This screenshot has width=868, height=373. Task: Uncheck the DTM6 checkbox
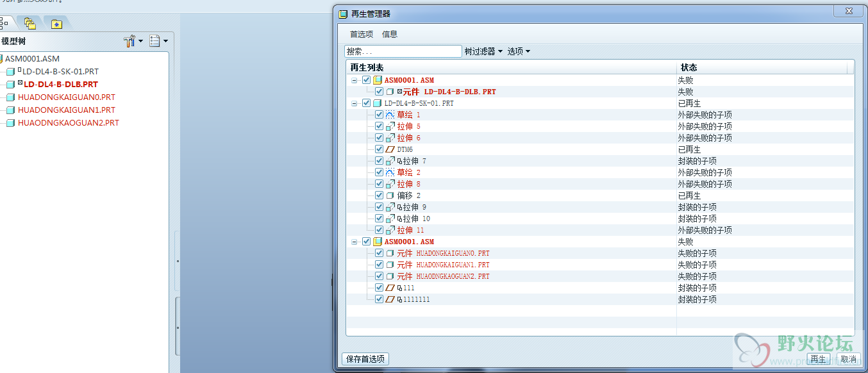click(380, 149)
